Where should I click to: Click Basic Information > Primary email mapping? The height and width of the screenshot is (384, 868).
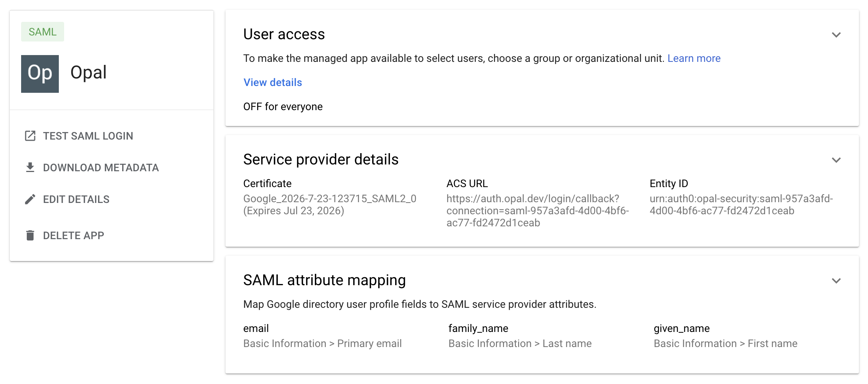pyautogui.click(x=322, y=343)
